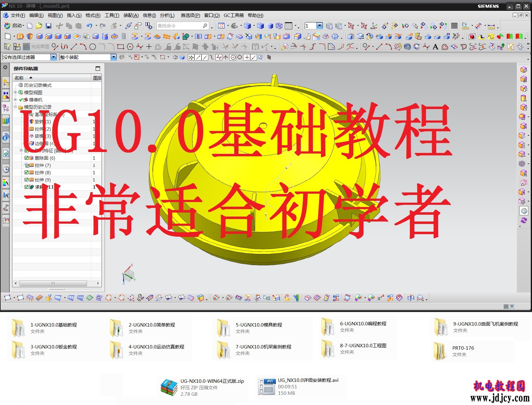Open the 装配(A) menu
The width and height of the screenshot is (532, 405).
131,15
